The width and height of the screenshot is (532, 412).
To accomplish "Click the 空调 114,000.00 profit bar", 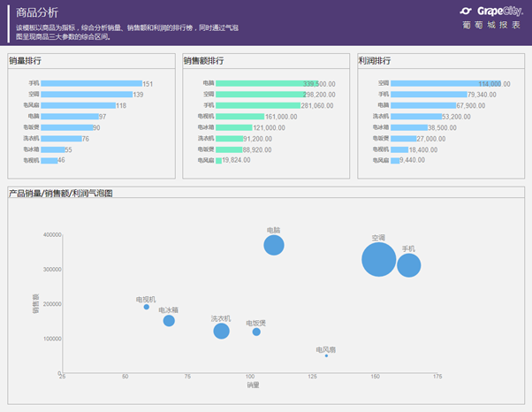I will [445, 83].
